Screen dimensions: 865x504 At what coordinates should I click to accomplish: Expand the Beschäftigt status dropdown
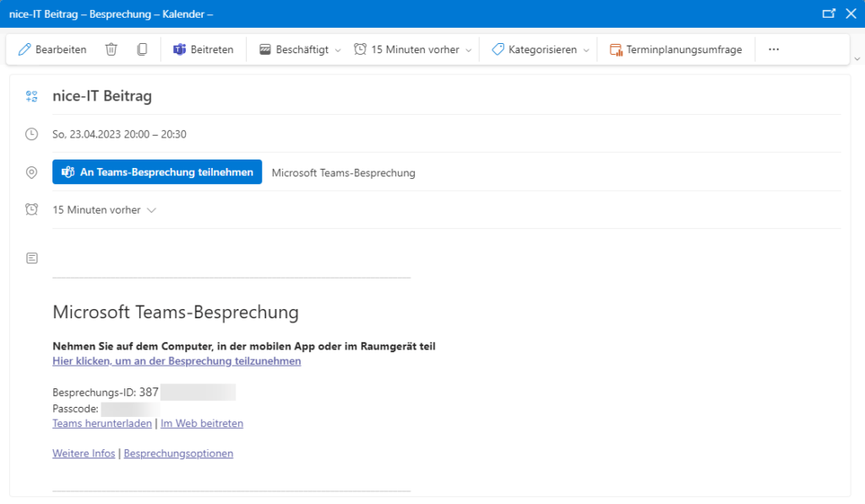338,50
